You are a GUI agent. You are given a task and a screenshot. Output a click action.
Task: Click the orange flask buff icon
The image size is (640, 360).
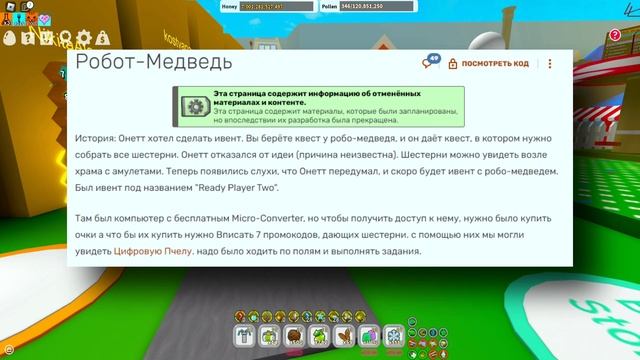tap(6, 19)
